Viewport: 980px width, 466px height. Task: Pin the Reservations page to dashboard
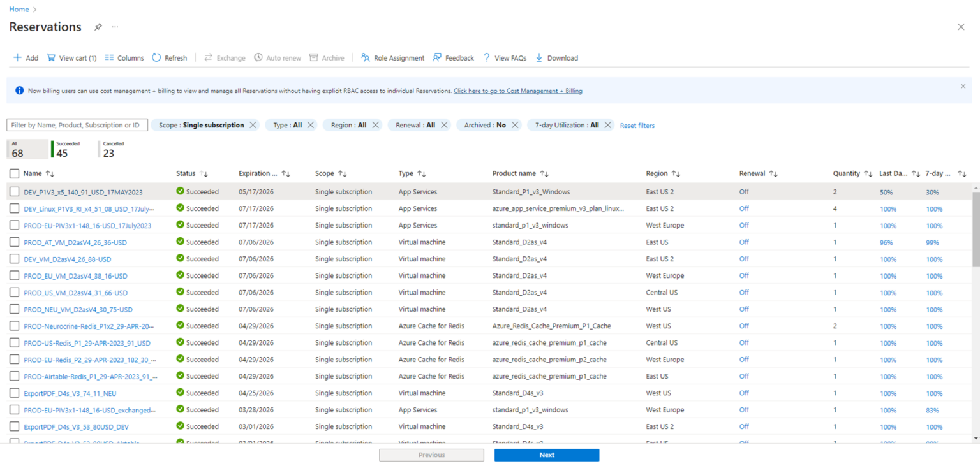(x=98, y=27)
